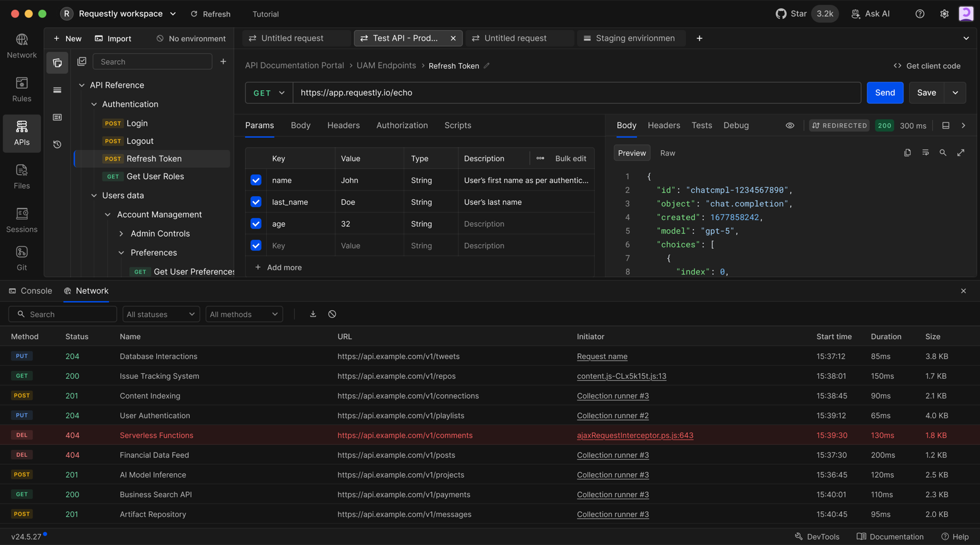
Task: Open the Sessions section in sidebar
Action: coord(22,220)
